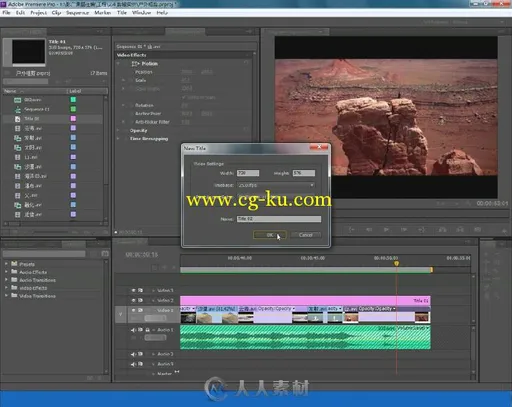Open the Help menu

coord(162,13)
